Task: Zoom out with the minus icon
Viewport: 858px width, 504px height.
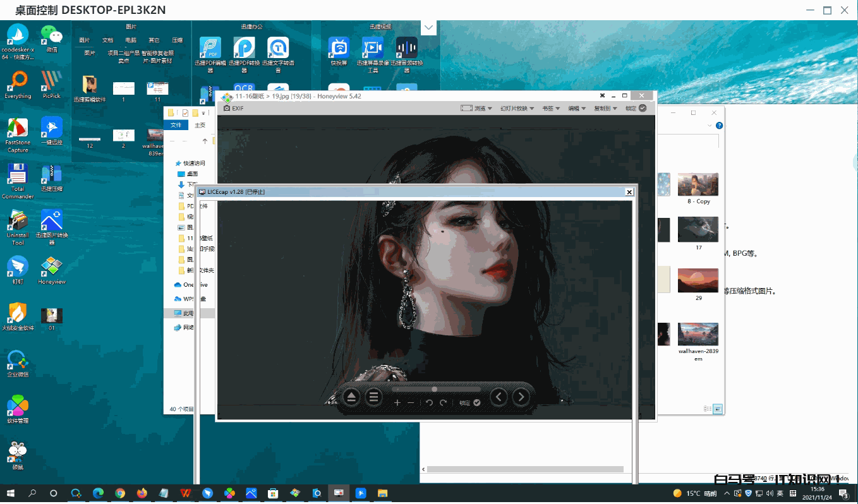Action: pos(411,403)
